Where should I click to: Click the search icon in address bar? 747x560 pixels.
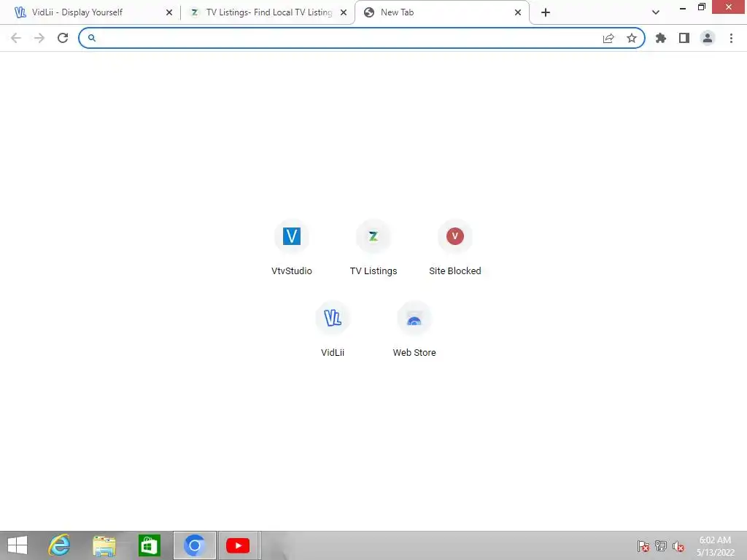tap(92, 38)
